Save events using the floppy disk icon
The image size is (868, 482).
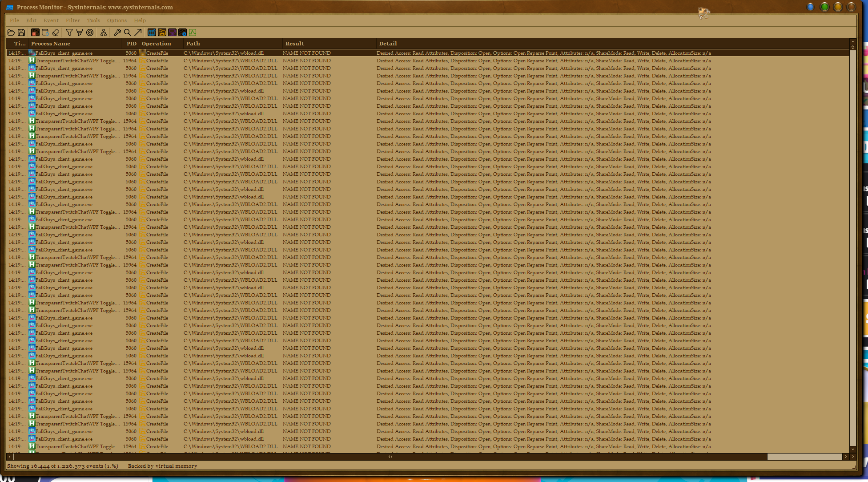pos(21,32)
